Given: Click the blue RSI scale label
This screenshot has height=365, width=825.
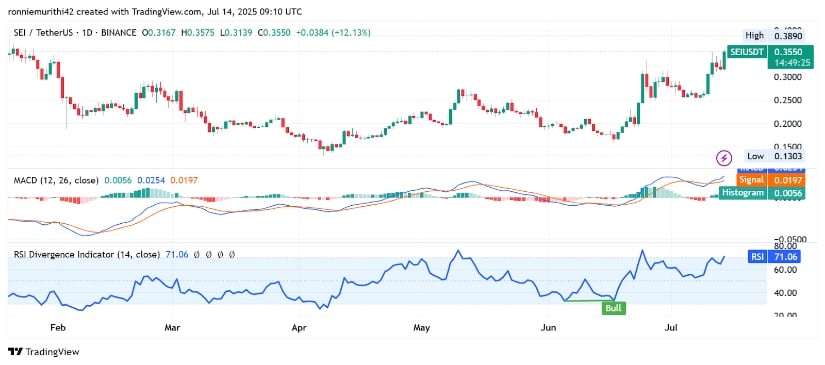Looking at the screenshot, I should click(x=756, y=257).
